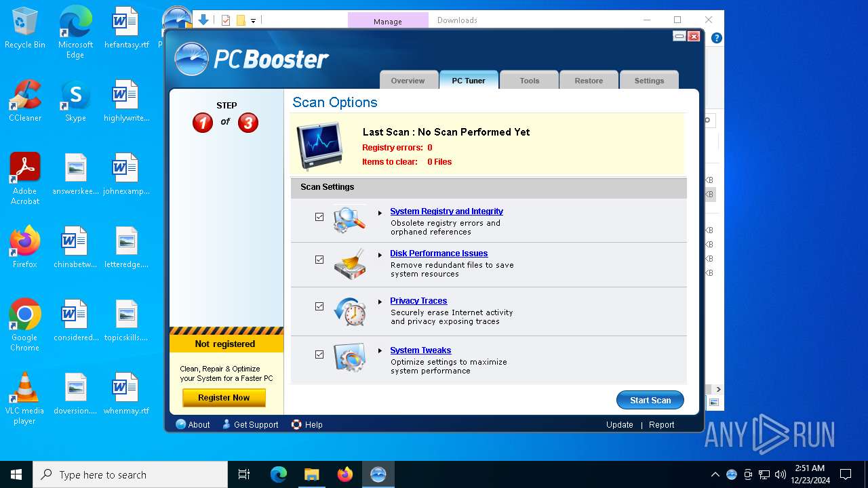Open the notification center

(x=846, y=474)
